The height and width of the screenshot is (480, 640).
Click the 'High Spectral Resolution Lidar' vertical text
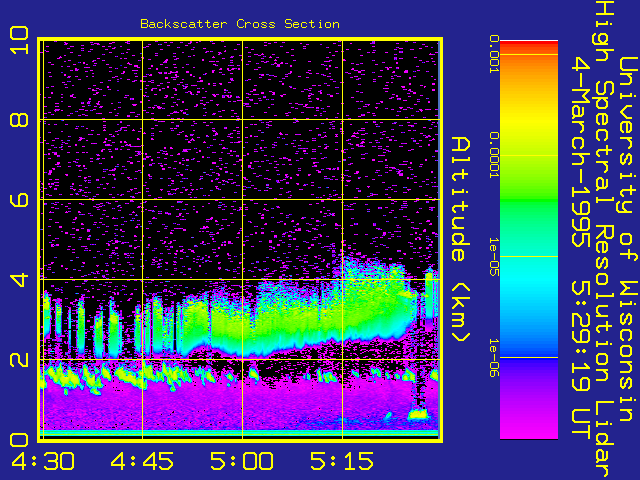tap(604, 239)
